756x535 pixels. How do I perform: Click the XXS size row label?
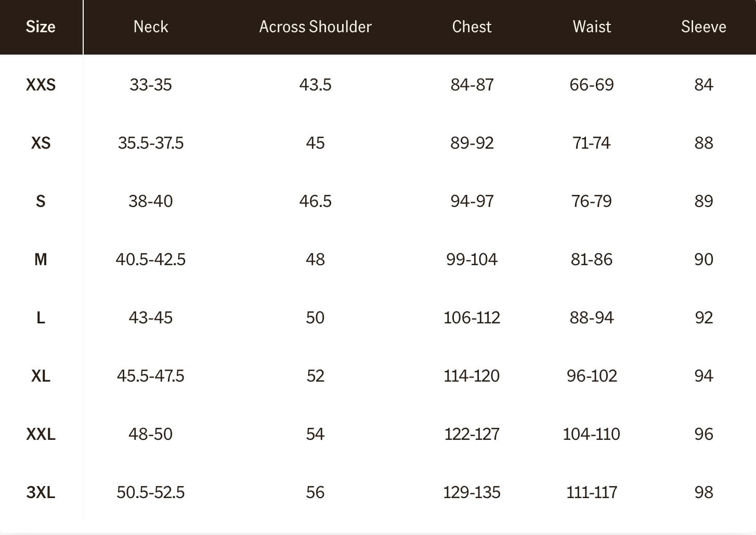(x=41, y=85)
